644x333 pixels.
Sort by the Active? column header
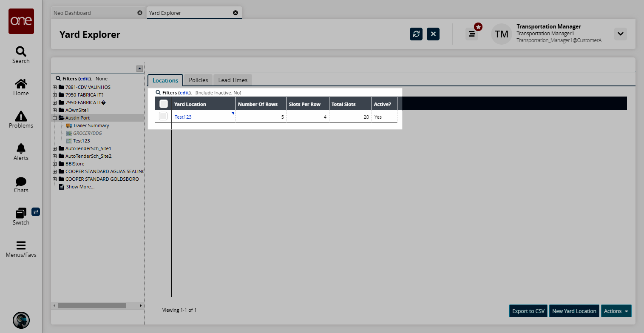[x=384, y=104]
